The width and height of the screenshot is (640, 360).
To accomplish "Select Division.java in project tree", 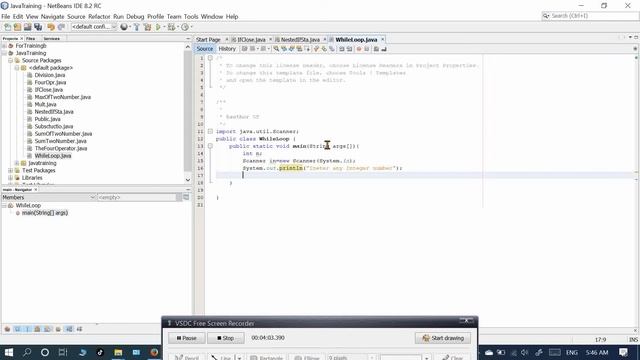I will pos(50,75).
